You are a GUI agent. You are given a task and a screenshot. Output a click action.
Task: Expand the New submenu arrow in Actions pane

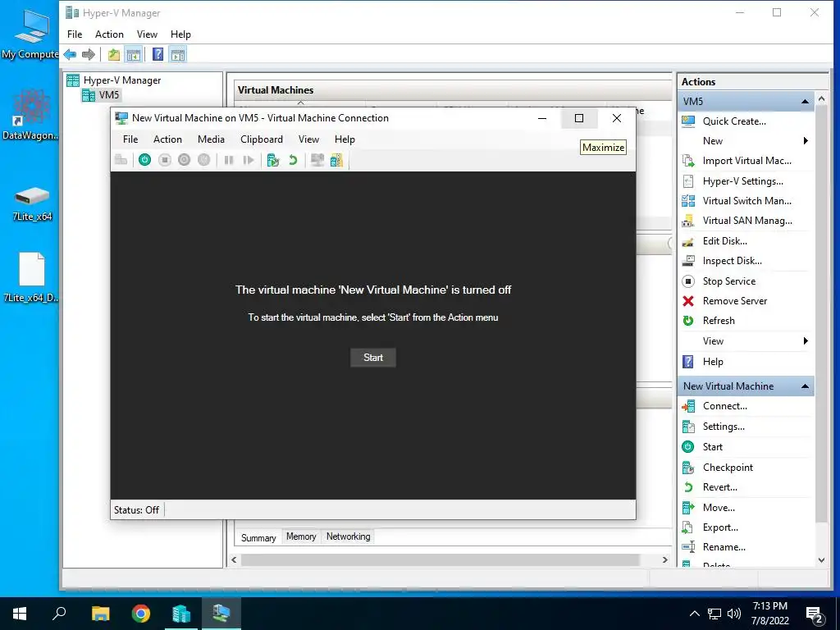pyautogui.click(x=806, y=141)
